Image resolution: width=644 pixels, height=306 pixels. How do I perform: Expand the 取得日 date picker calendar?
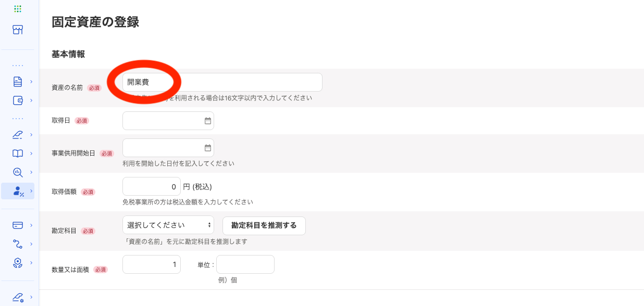point(208,120)
